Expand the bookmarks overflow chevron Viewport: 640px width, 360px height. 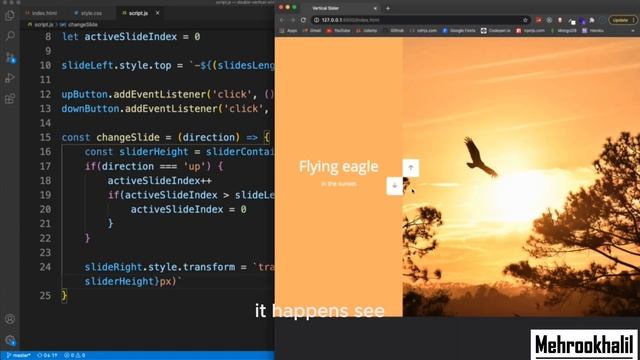(633, 31)
